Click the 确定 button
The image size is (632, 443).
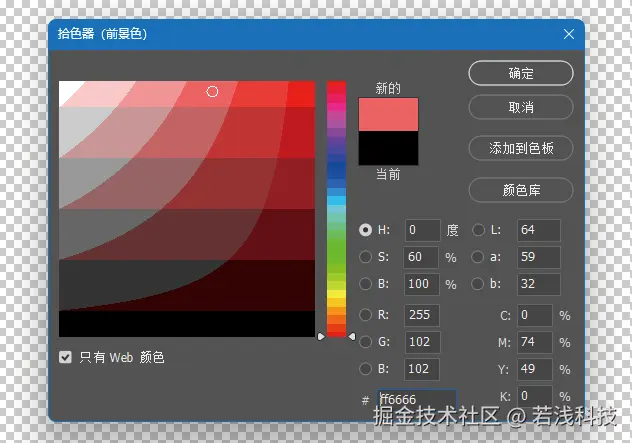click(x=521, y=73)
